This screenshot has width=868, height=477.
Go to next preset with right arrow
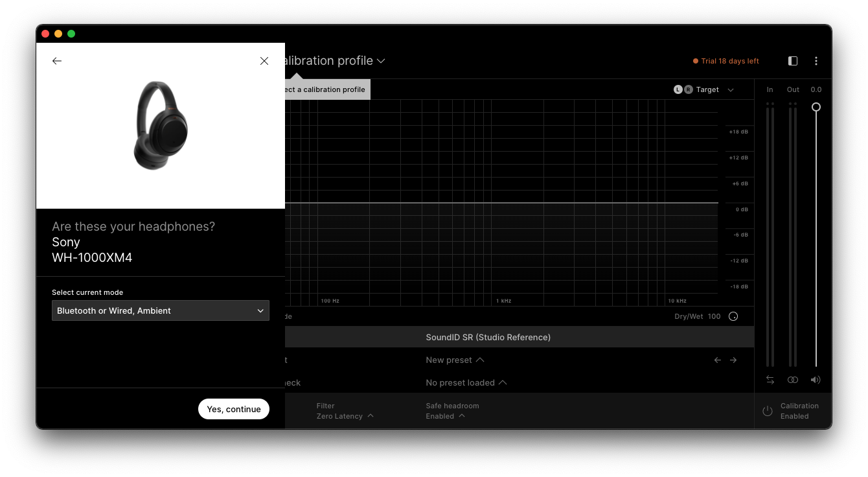click(x=733, y=360)
